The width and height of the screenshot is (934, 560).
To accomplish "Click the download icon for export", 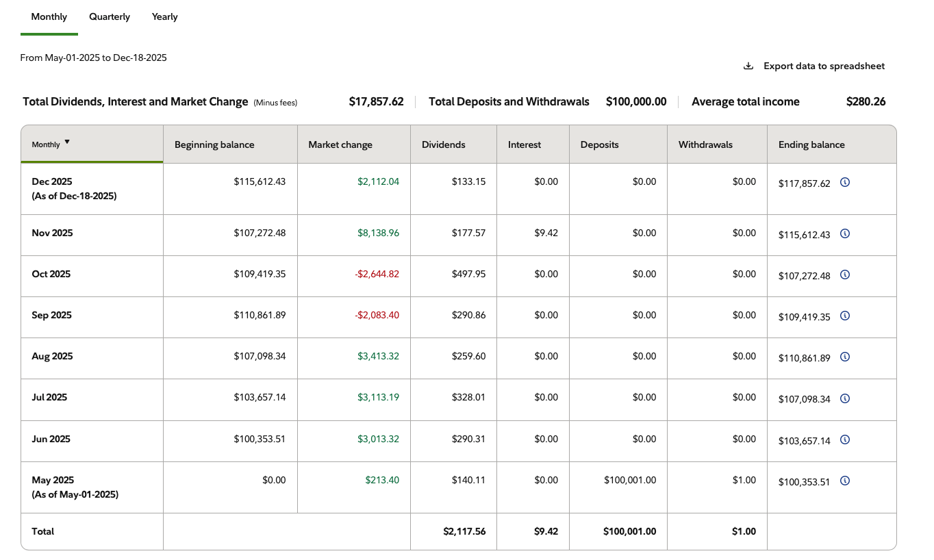I will 748,66.
